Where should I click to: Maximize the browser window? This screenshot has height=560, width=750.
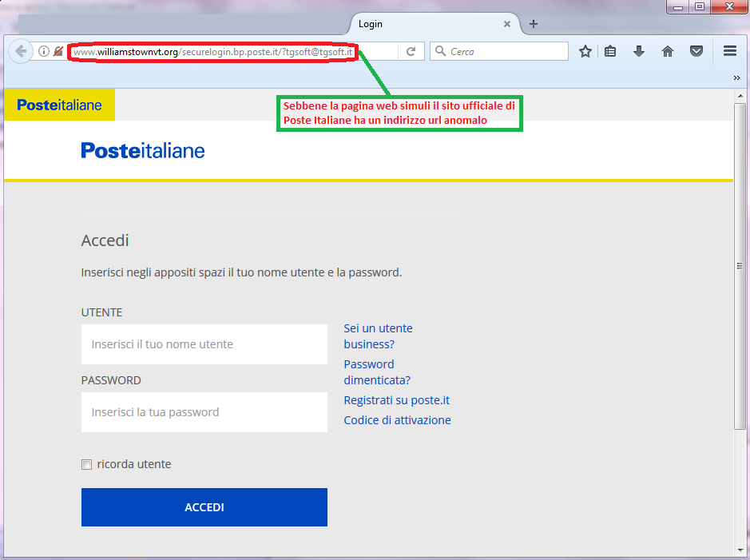click(x=700, y=6)
